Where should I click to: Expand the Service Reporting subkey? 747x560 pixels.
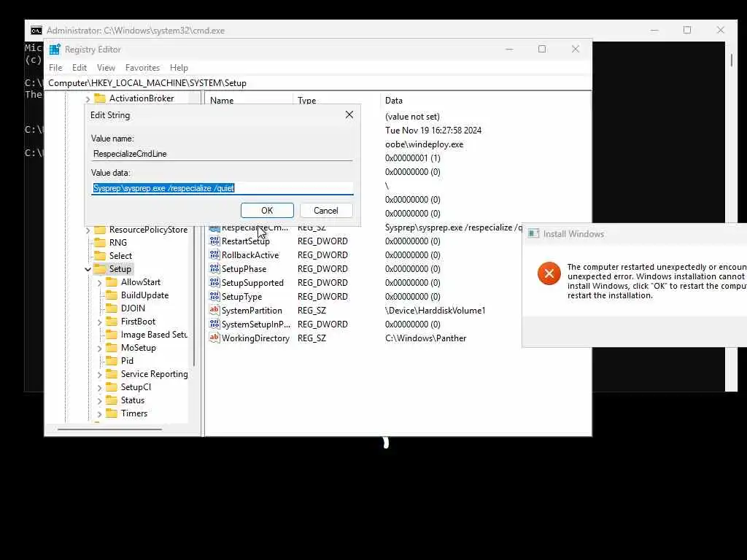point(99,375)
